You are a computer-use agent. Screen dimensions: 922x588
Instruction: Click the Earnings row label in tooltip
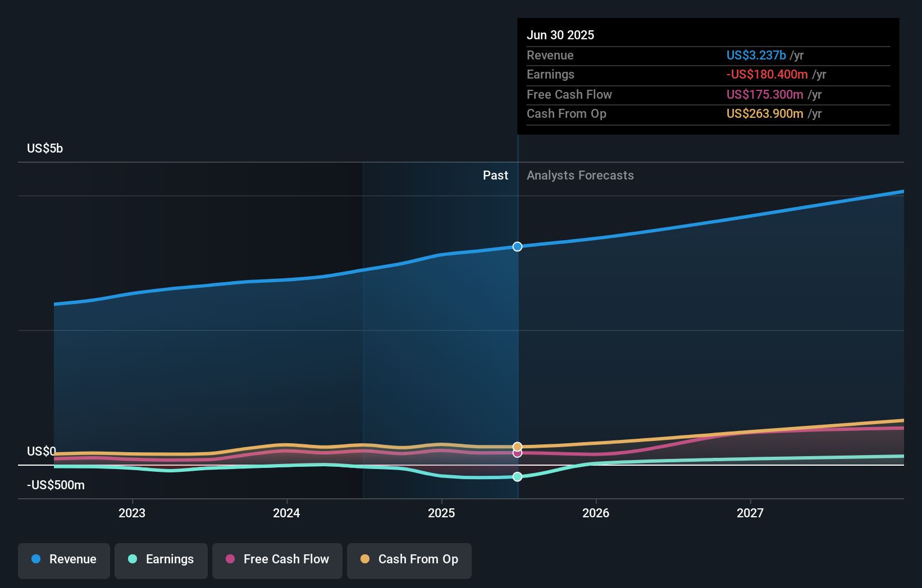pyautogui.click(x=550, y=75)
